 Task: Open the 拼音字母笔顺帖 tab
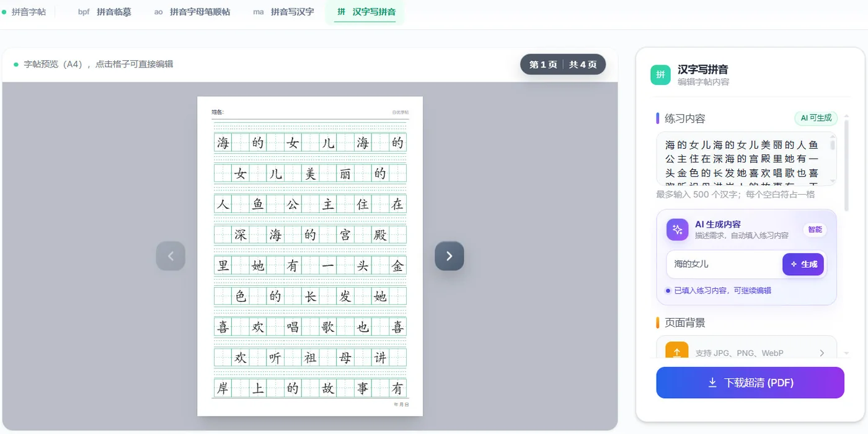click(x=192, y=12)
